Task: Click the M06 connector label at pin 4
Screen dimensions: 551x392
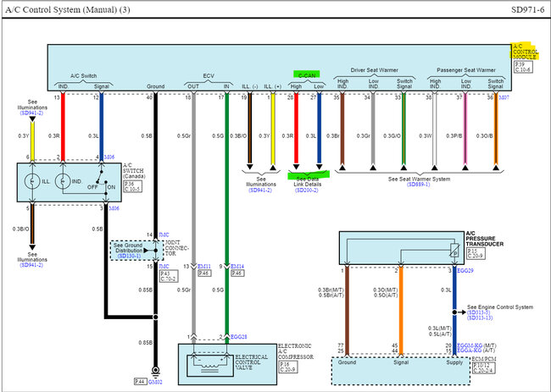Action: (x=109, y=157)
